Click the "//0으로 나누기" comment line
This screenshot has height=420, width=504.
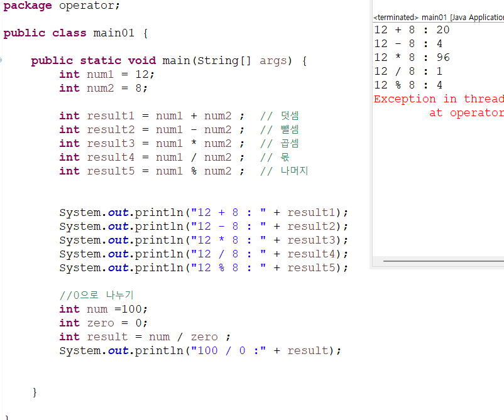click(x=96, y=295)
